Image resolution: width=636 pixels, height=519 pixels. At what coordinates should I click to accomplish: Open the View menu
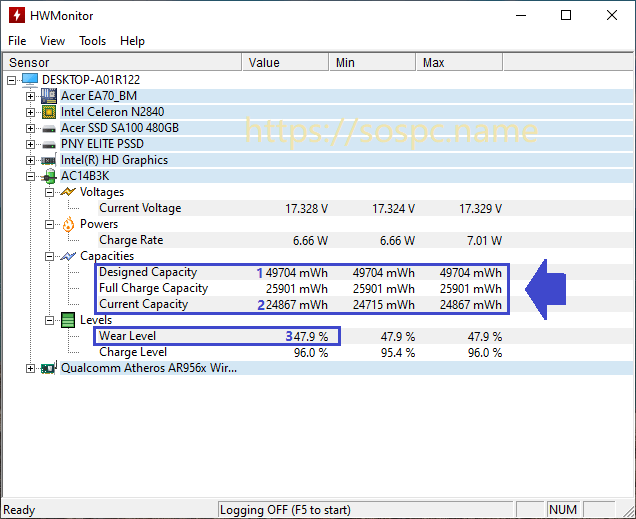coord(52,41)
